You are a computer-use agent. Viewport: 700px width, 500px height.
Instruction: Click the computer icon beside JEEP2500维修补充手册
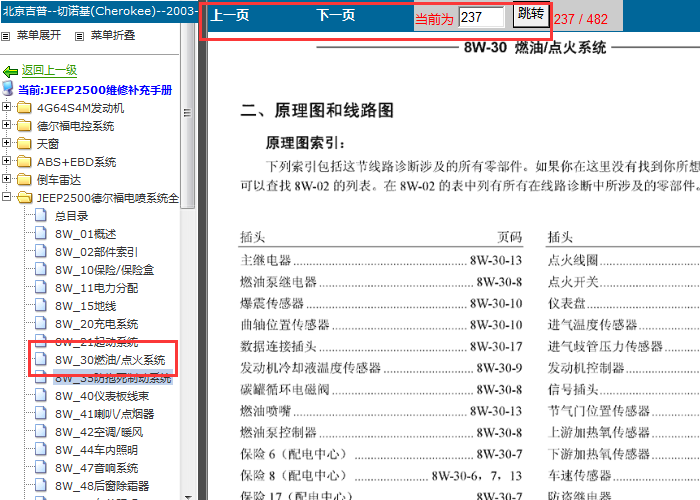8,88
